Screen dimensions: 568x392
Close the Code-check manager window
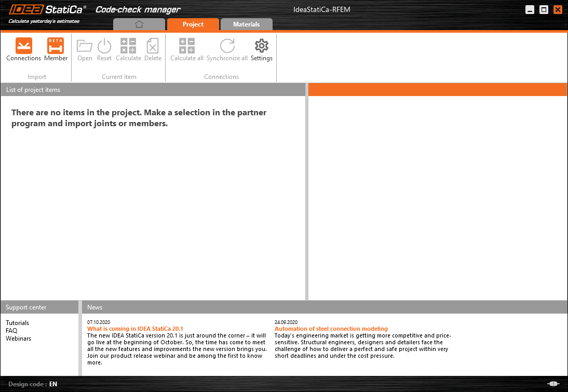(558, 10)
